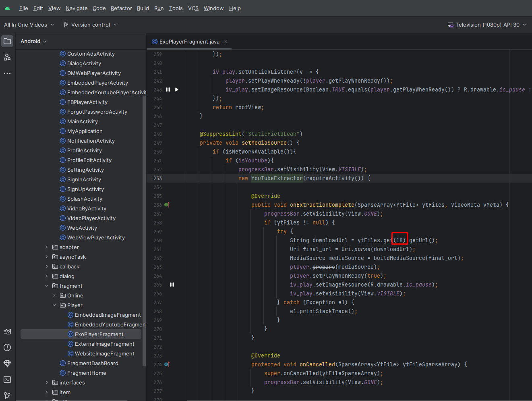Select WebViewPlayerActivity class file

tap(96, 237)
